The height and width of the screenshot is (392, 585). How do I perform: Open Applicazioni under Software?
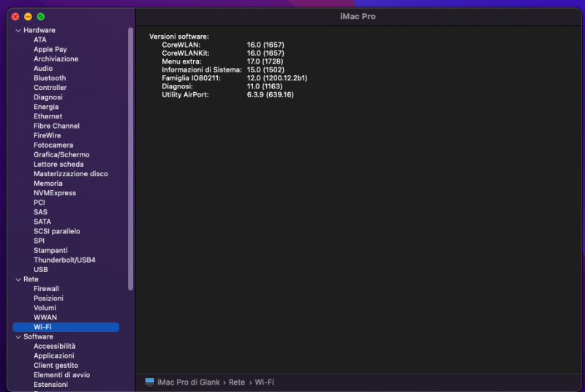coord(54,356)
